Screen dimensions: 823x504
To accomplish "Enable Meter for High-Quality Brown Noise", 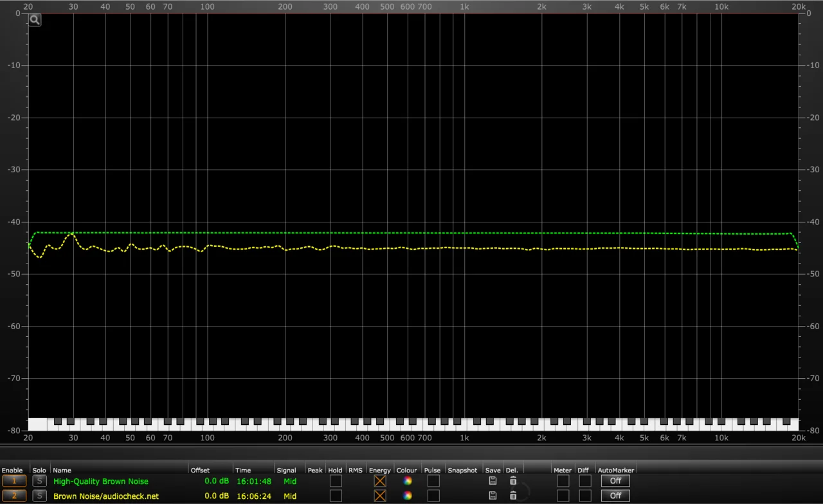I will (563, 481).
